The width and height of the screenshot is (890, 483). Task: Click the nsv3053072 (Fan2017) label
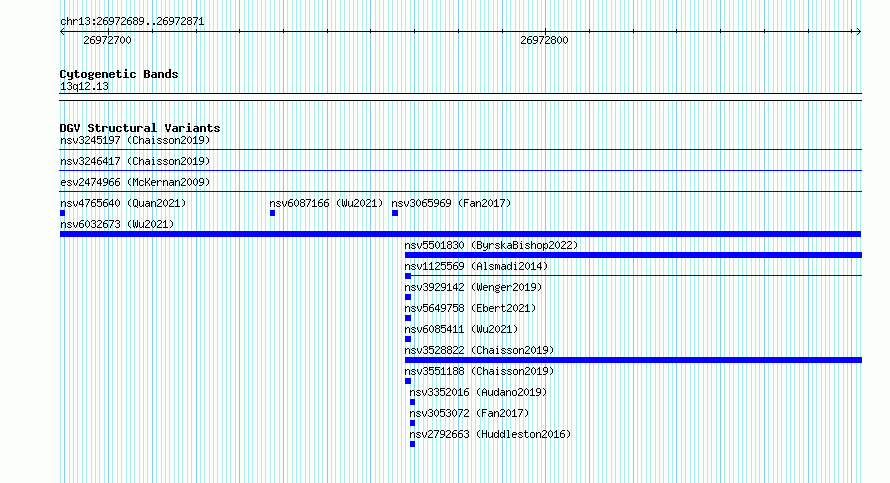coord(469,413)
